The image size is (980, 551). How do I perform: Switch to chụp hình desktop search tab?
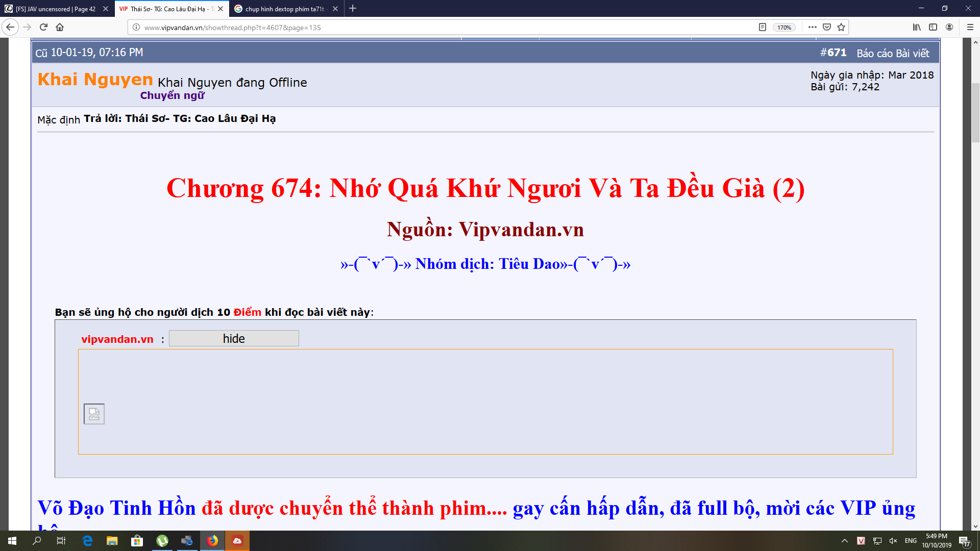coord(286,9)
